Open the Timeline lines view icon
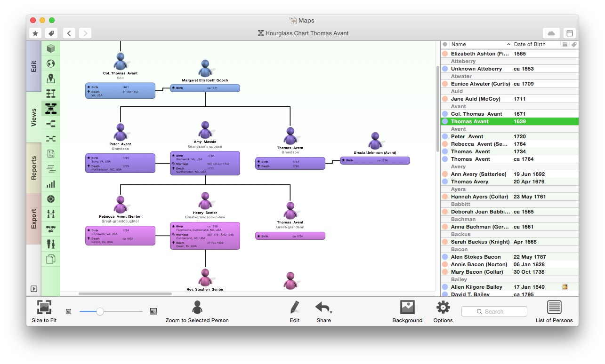The image size is (605, 364). (51, 168)
